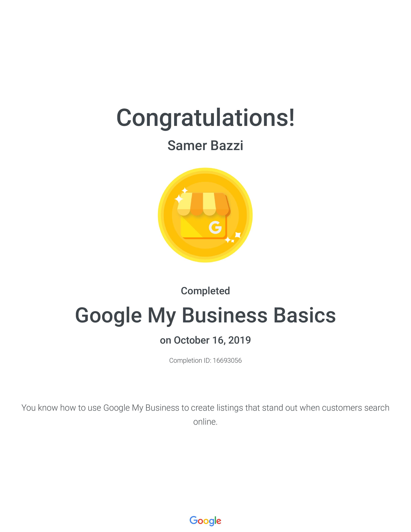The image size is (411, 532).
Task: Select the recipient name "Samer Bazzi"
Action: [205, 146]
